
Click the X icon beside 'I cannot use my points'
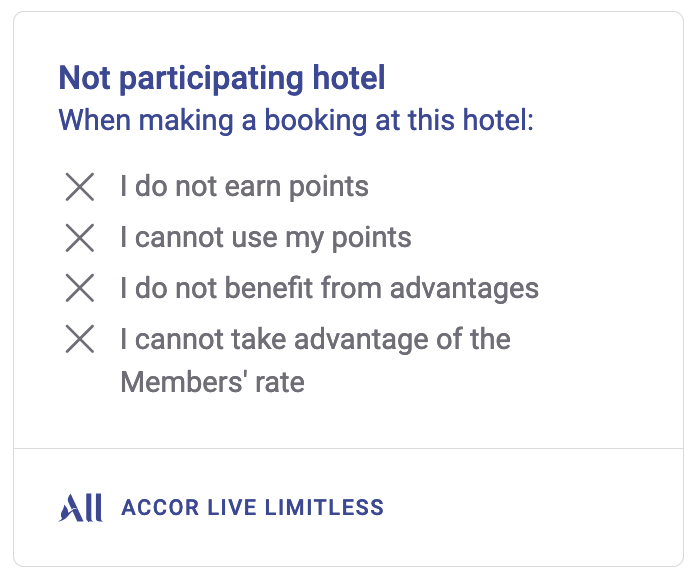click(x=80, y=238)
